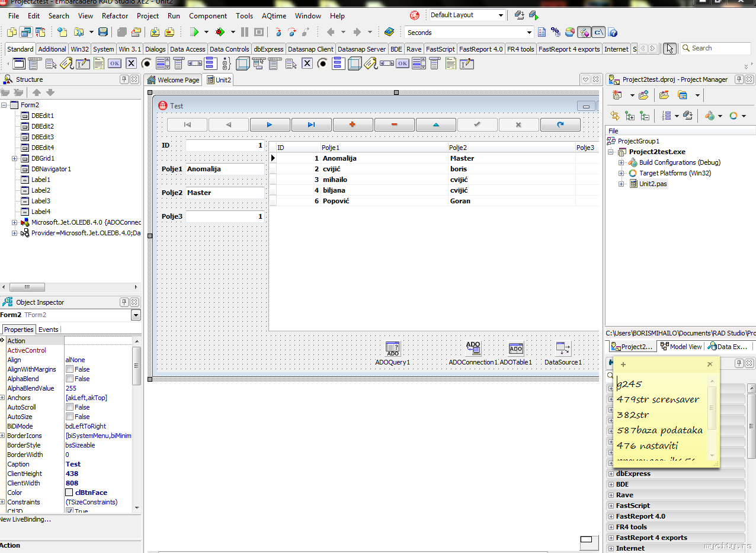
Task: Click the clBtnFace color swatch
Action: 69,493
